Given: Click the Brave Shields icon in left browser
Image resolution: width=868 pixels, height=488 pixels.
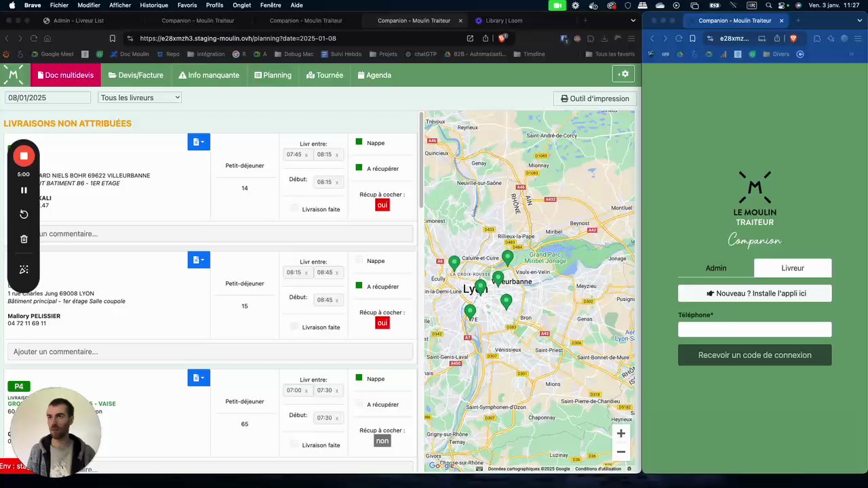Looking at the screenshot, I should [502, 39].
